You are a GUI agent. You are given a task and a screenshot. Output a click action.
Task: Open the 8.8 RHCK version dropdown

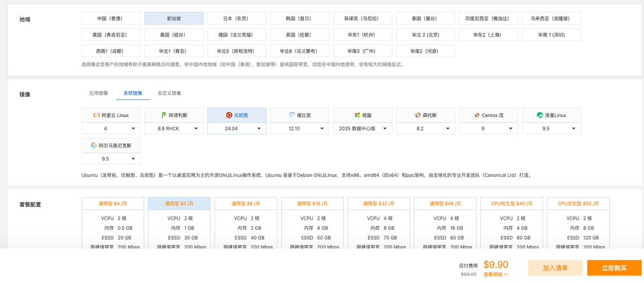174,128
